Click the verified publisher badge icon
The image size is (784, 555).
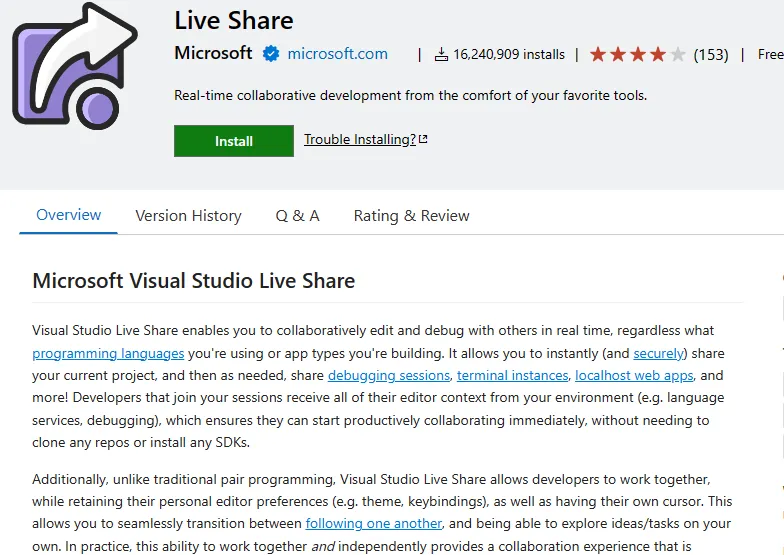click(271, 54)
